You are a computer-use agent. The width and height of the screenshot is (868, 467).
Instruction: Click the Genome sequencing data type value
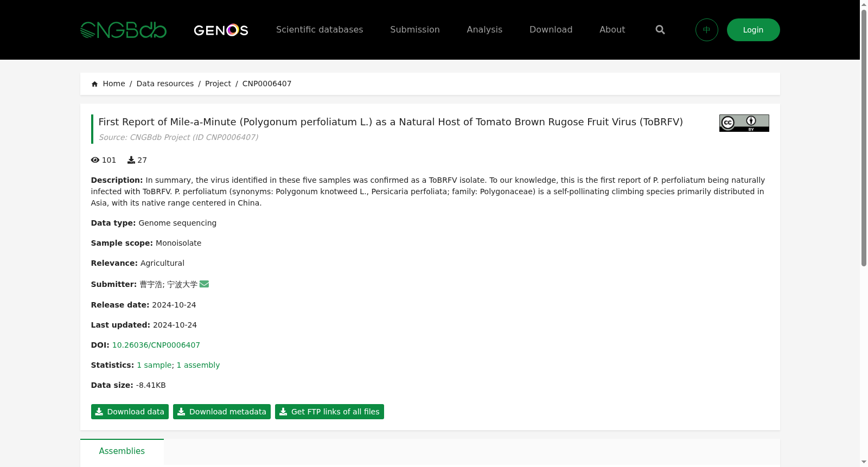[x=177, y=223]
